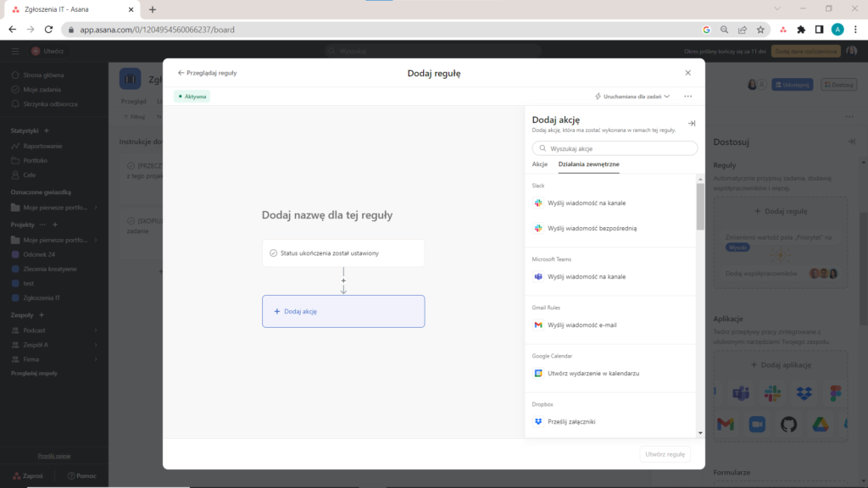Go back via Przeglądaj reguły arrow
This screenshot has width=868, height=488.
(181, 73)
